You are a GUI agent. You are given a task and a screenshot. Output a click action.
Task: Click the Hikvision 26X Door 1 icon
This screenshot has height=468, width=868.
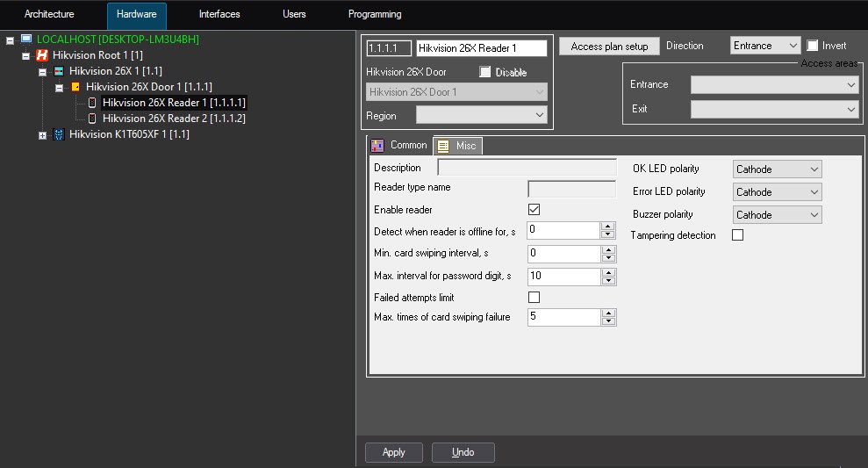[75, 87]
